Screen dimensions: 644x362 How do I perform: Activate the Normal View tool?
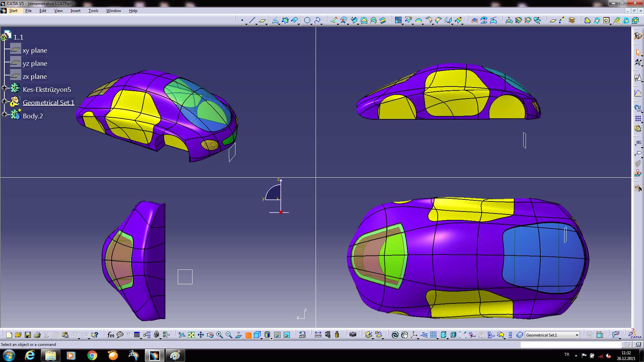(238, 335)
